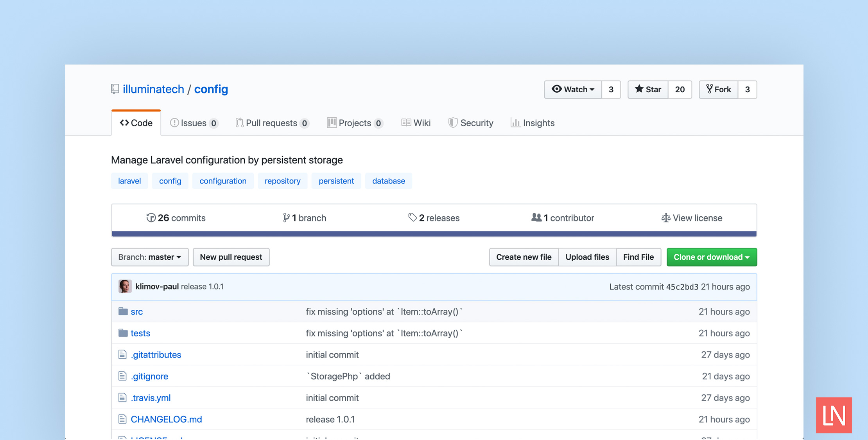Screen dimensions: 868x440
Task: Click the branch icon beside 1 branch
Action: [x=286, y=218]
